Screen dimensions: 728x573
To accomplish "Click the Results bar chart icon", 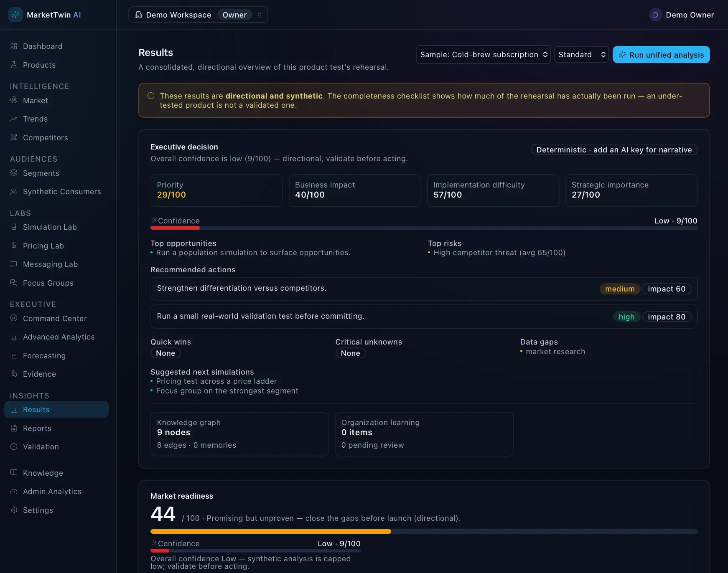I will pyautogui.click(x=14, y=410).
